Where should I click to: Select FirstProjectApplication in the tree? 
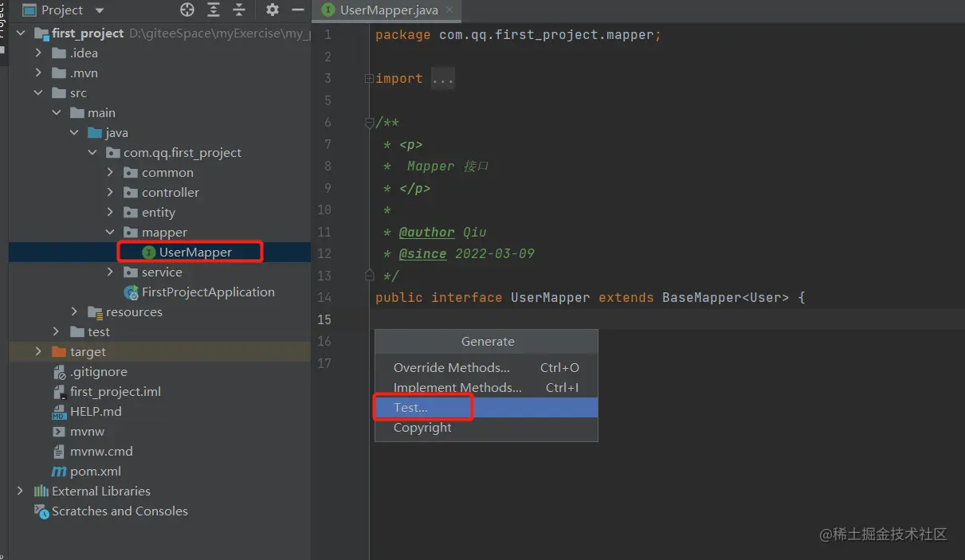click(x=208, y=292)
